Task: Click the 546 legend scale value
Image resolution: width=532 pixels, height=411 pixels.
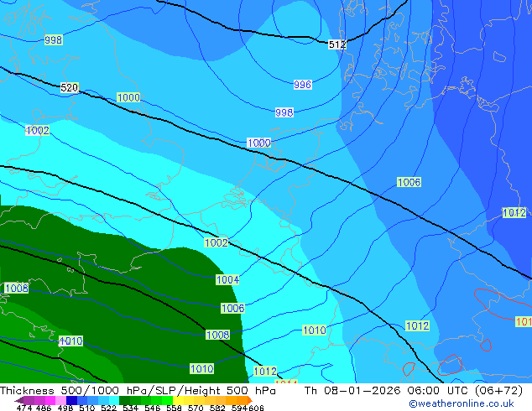Action: [152, 408]
